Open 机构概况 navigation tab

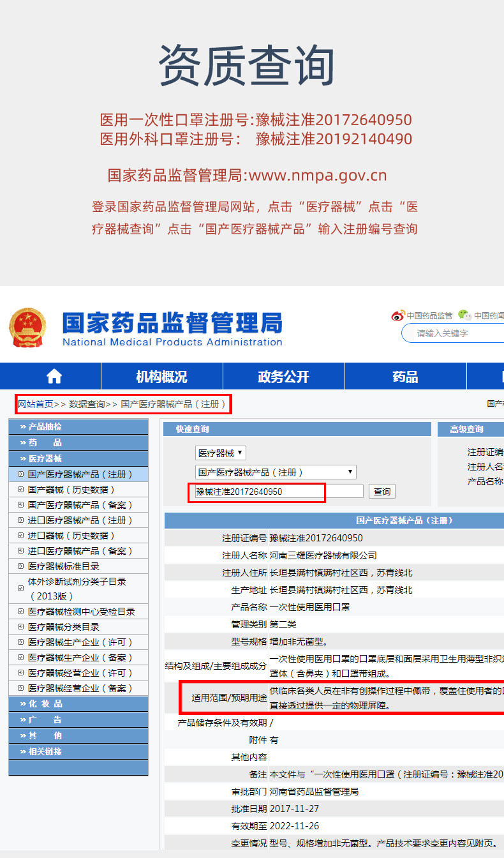pyautogui.click(x=162, y=377)
